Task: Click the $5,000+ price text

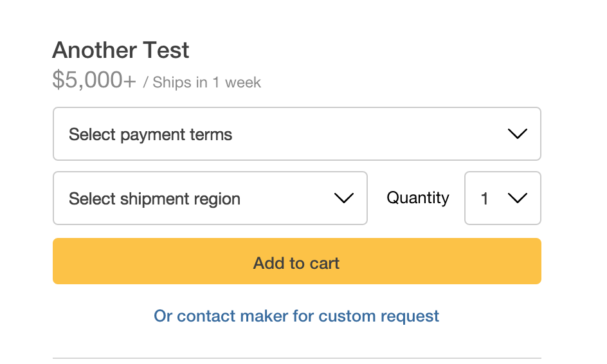Action: pyautogui.click(x=95, y=79)
